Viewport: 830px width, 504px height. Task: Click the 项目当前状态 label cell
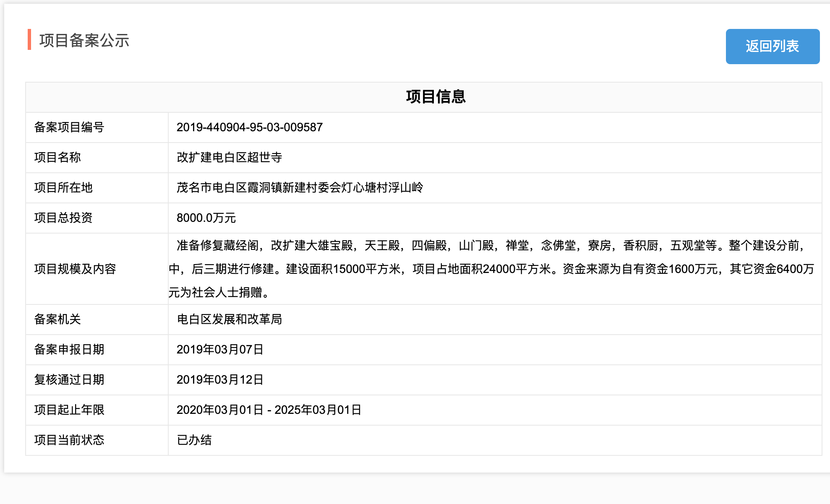pos(69,440)
